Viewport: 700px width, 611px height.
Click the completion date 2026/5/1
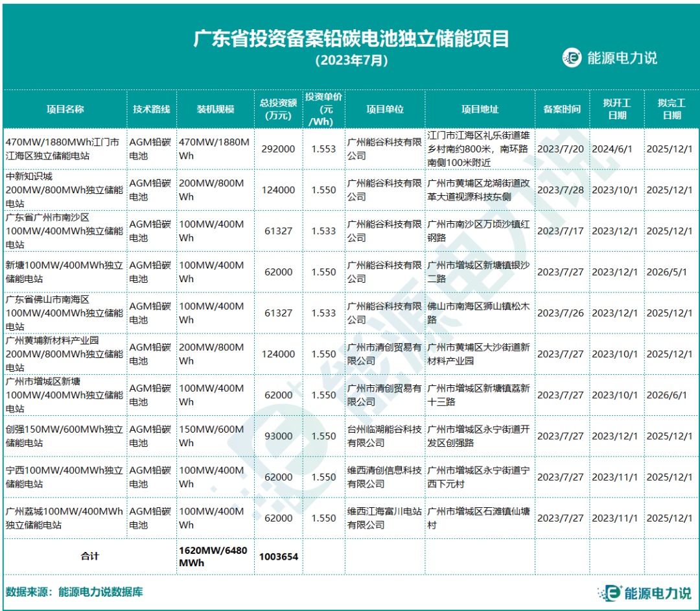click(x=667, y=272)
